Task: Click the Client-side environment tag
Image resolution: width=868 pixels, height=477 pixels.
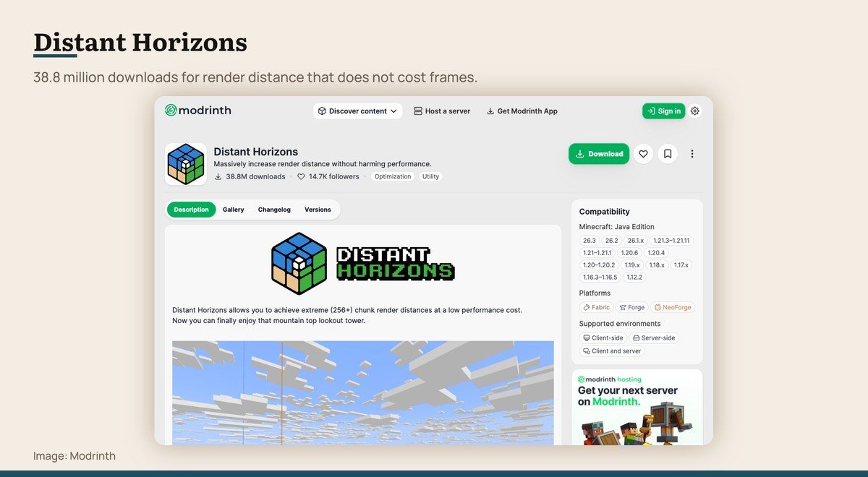Action: coord(603,338)
